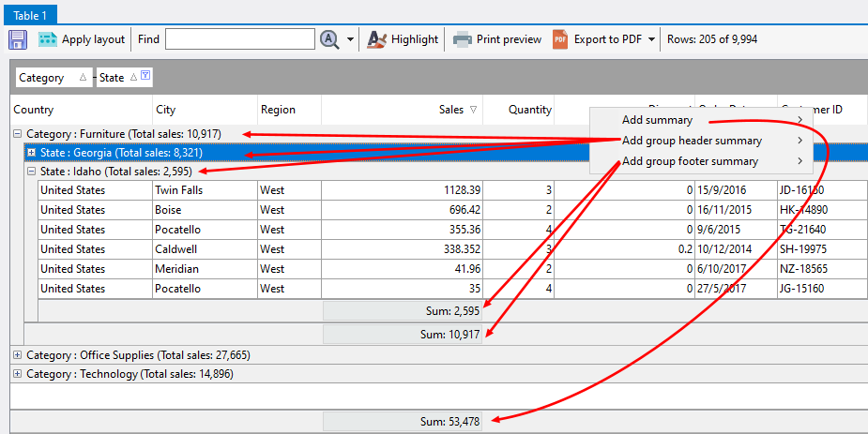Image resolution: width=868 pixels, height=434 pixels.
Task: Expand the Category Technology group
Action: pos(17,374)
